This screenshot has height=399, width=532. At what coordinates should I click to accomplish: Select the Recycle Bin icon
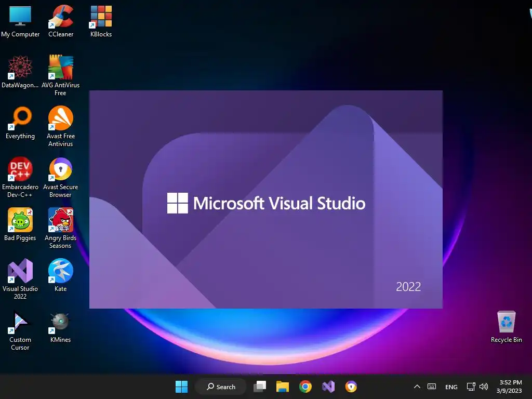pyautogui.click(x=506, y=326)
